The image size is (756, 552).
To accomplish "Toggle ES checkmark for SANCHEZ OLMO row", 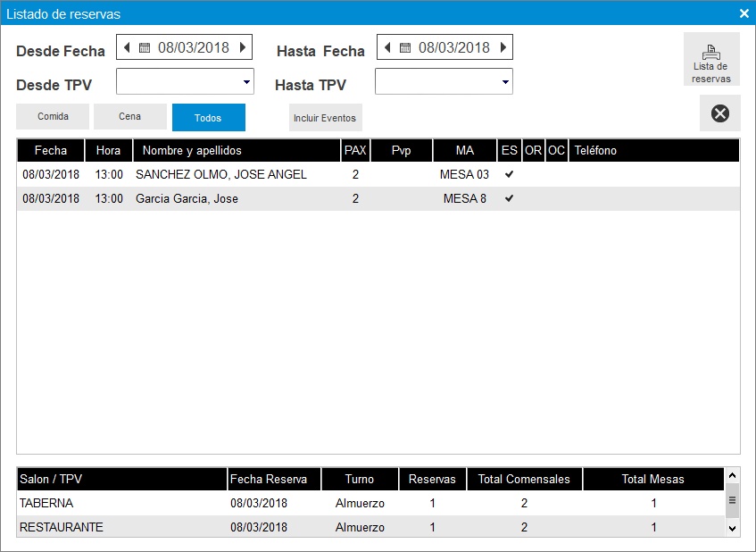I will click(509, 174).
